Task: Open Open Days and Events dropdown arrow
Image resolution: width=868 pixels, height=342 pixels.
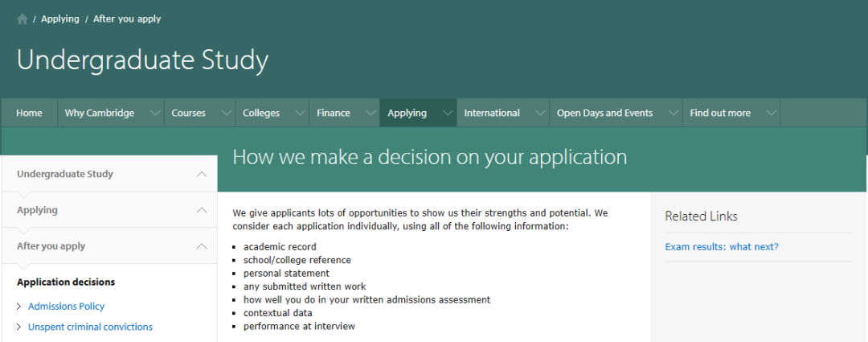Action: point(674,113)
